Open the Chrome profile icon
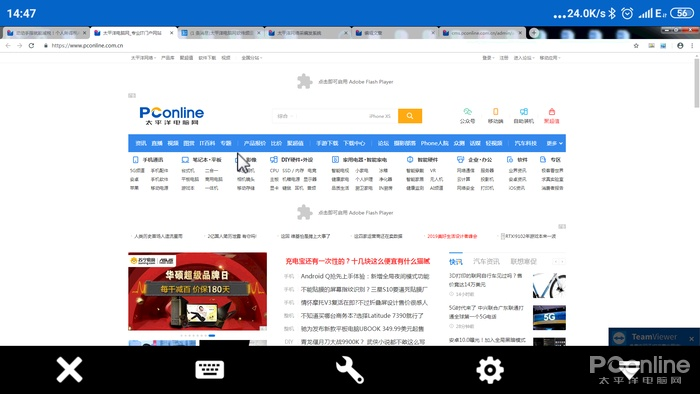Viewport: 700px width, 394px height. pyautogui.click(x=680, y=46)
